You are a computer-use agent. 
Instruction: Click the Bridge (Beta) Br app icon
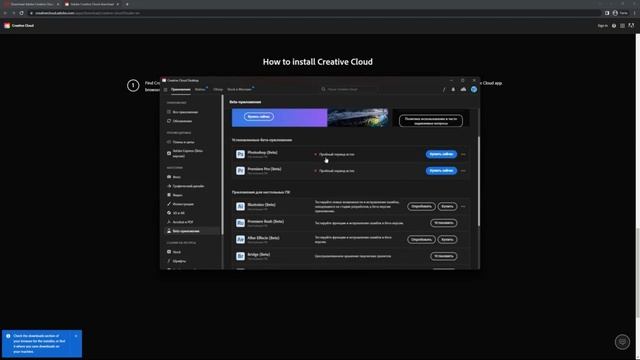(x=240, y=256)
